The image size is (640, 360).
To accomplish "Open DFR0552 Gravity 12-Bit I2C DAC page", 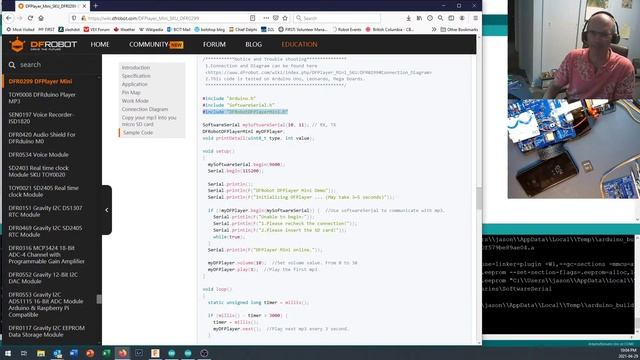I will pos(43,278).
